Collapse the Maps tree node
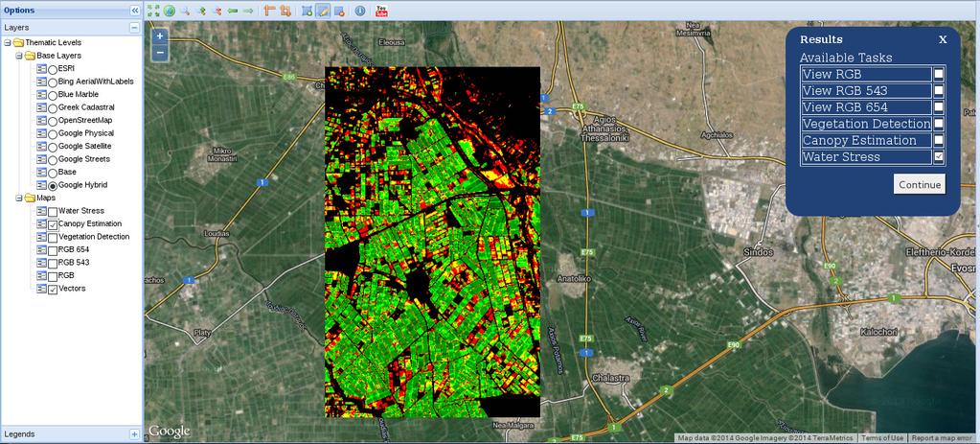 (x=19, y=199)
